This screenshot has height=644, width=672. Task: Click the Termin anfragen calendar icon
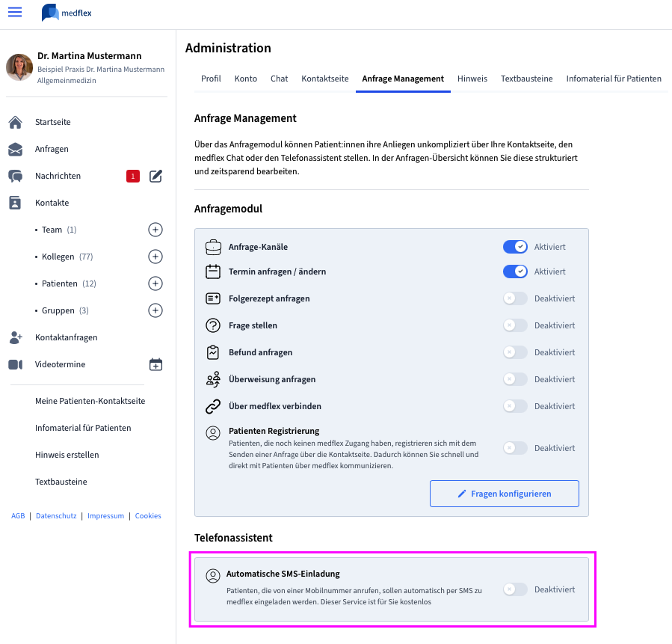213,272
